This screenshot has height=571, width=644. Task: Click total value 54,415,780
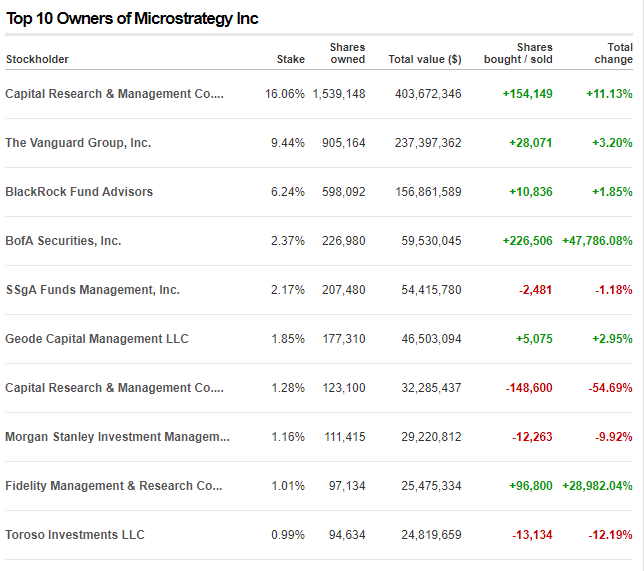(431, 290)
